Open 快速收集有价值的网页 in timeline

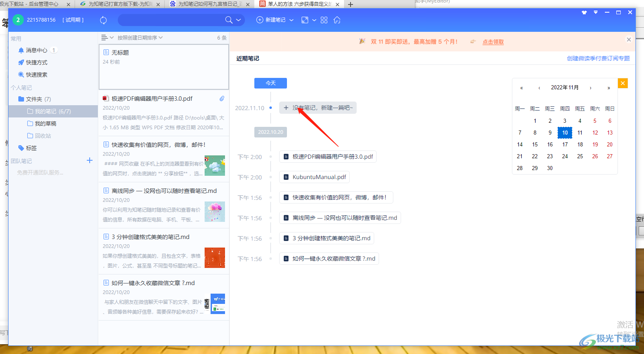(336, 197)
